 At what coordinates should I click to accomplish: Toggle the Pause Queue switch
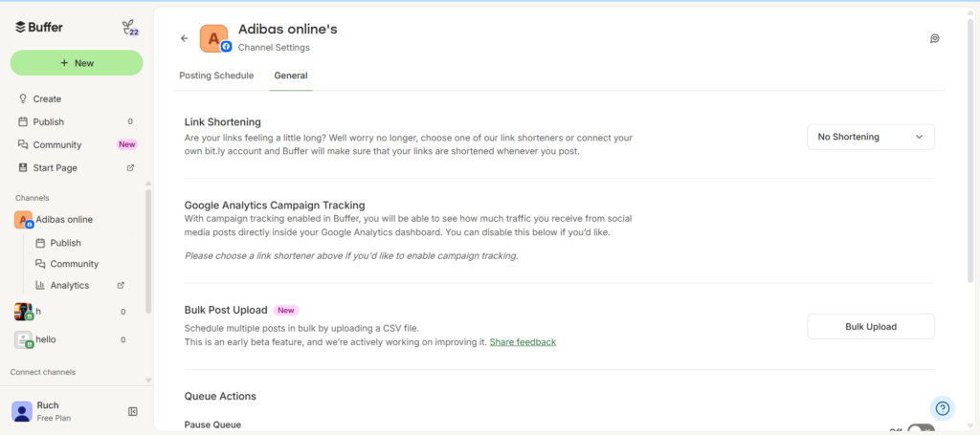(x=921, y=429)
